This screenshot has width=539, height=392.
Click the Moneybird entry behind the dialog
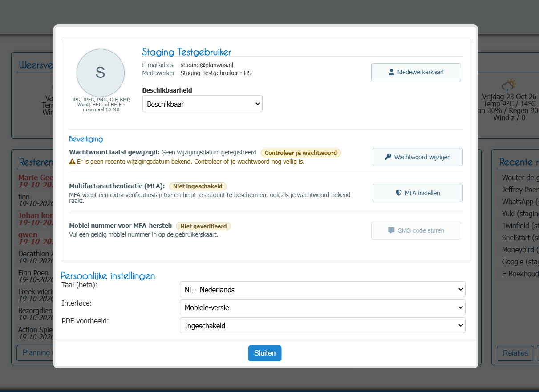520,250
